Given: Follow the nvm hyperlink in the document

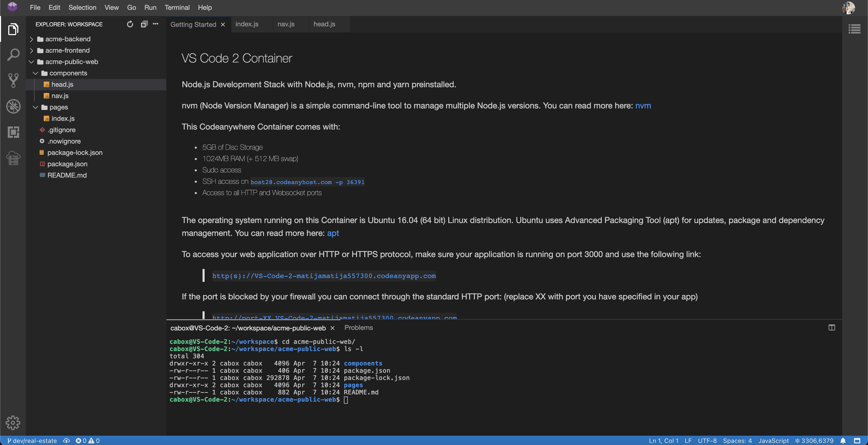Looking at the screenshot, I should pos(643,105).
